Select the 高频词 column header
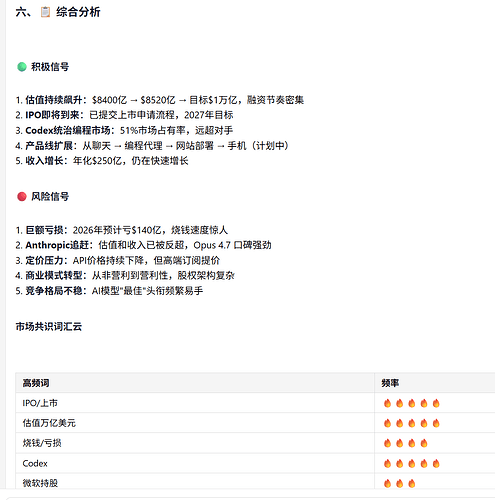This screenshot has height=500, width=495. pyautogui.click(x=195, y=383)
